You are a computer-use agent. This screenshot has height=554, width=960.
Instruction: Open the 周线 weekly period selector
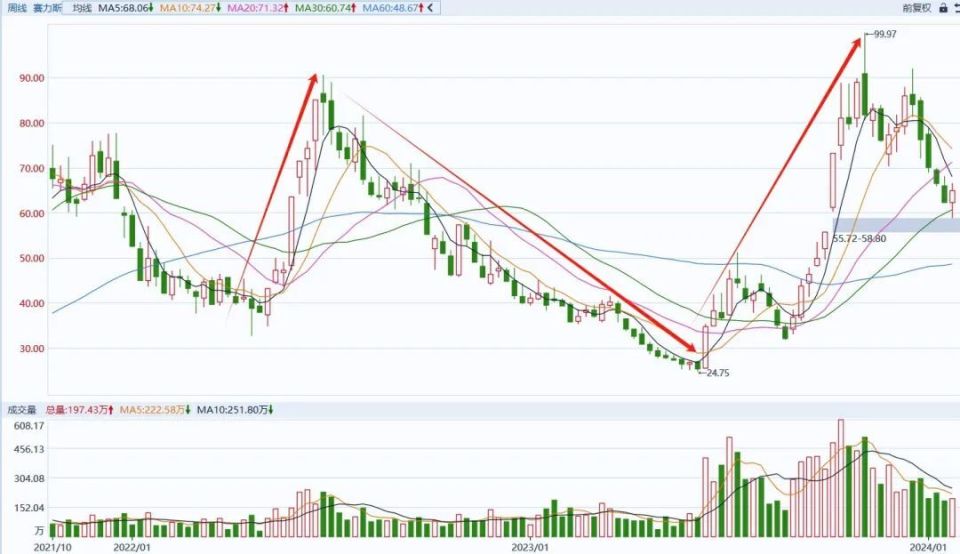click(x=17, y=8)
